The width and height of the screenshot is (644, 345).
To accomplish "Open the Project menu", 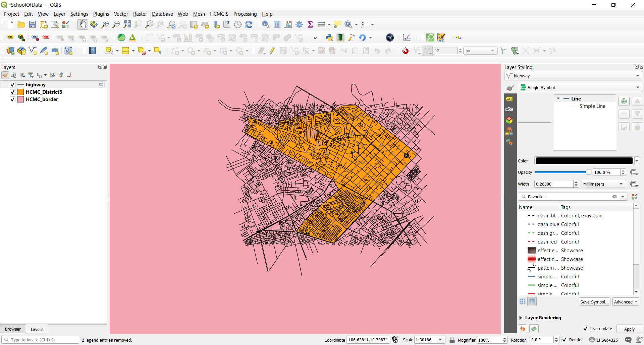I will pos(11,14).
